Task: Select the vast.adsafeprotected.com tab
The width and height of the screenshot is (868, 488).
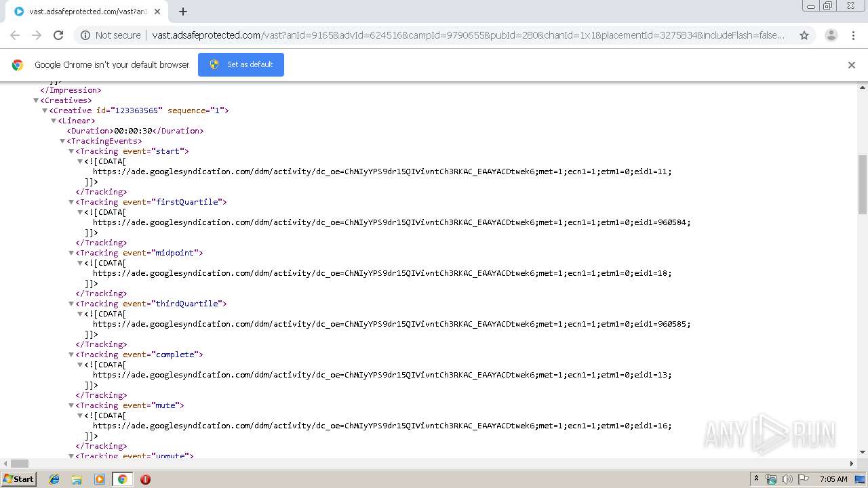Action: (87, 12)
